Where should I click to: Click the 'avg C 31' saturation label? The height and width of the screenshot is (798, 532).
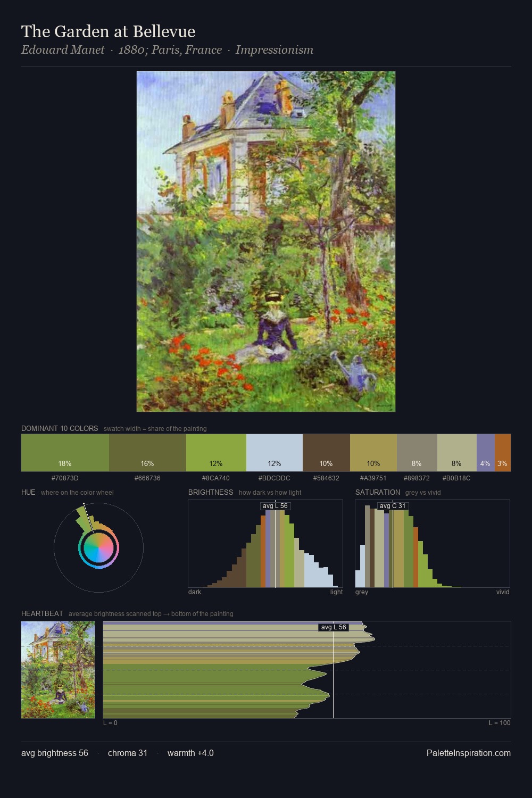pos(393,506)
